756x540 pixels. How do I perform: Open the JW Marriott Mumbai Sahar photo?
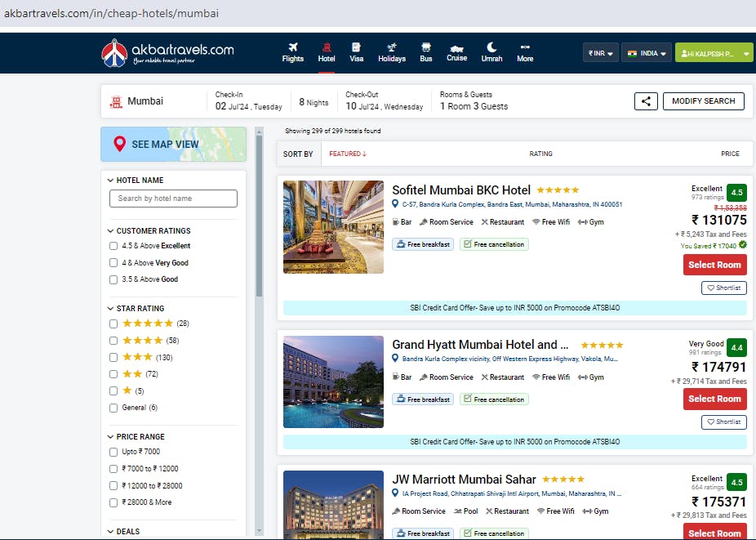click(x=334, y=505)
